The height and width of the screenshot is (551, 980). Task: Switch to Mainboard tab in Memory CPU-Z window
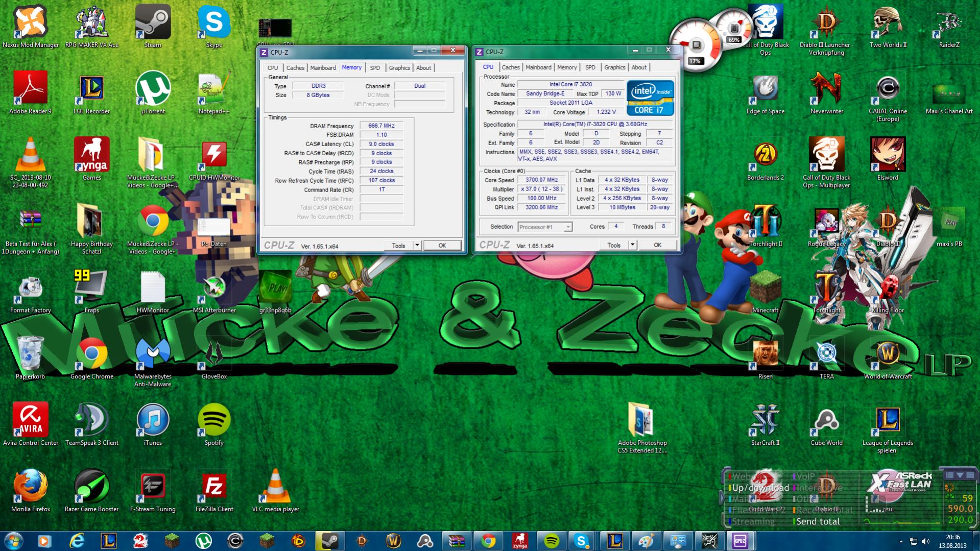tap(323, 67)
